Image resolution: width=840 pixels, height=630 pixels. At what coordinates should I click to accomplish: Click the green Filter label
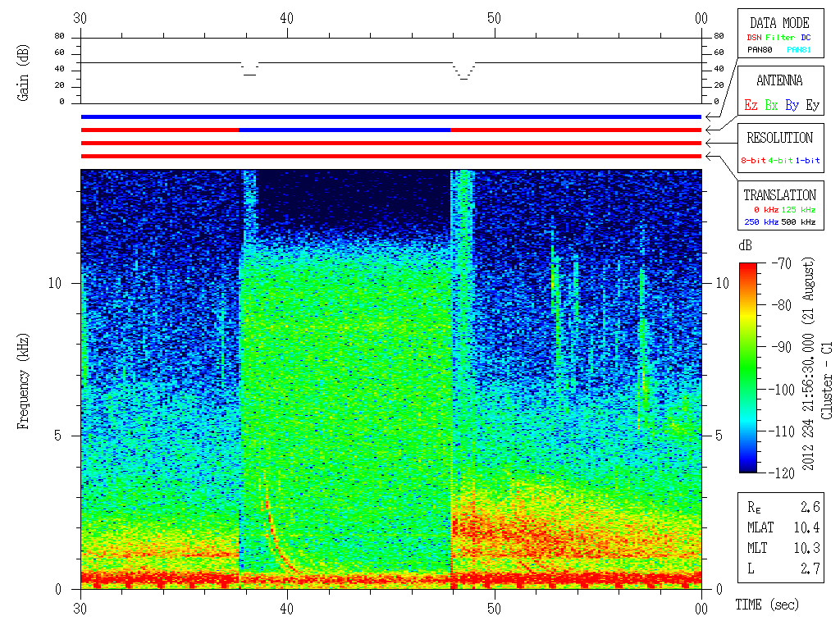pos(780,38)
